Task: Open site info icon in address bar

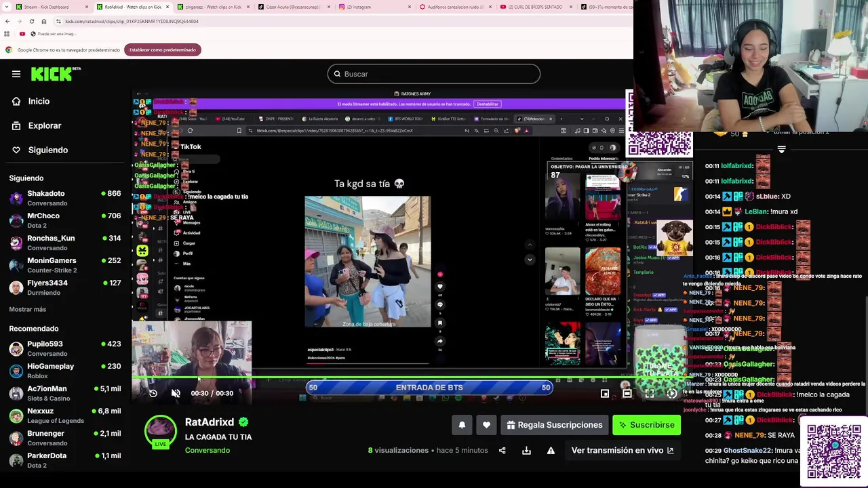Action: click(58, 21)
